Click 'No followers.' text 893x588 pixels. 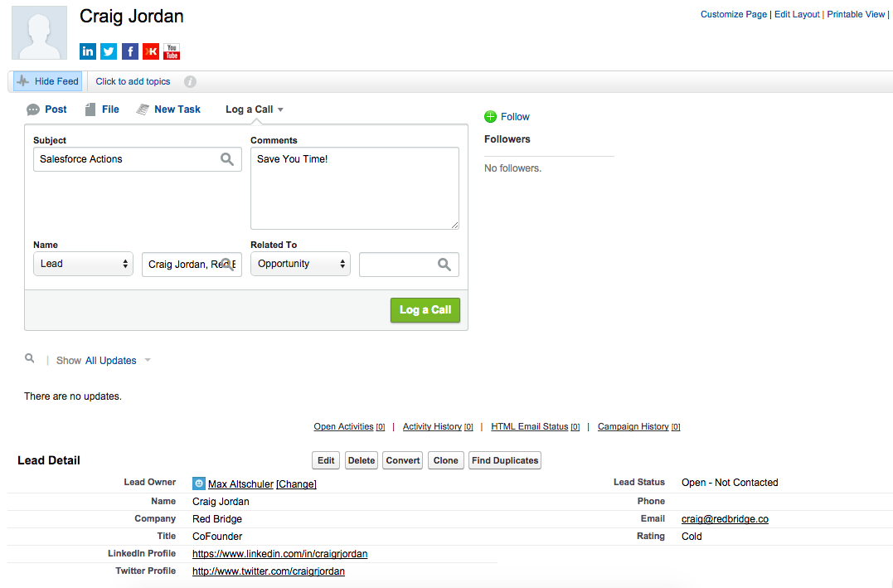click(x=512, y=168)
